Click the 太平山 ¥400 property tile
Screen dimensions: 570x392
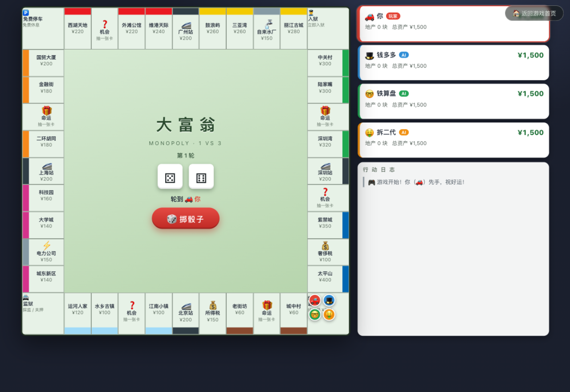(x=328, y=279)
